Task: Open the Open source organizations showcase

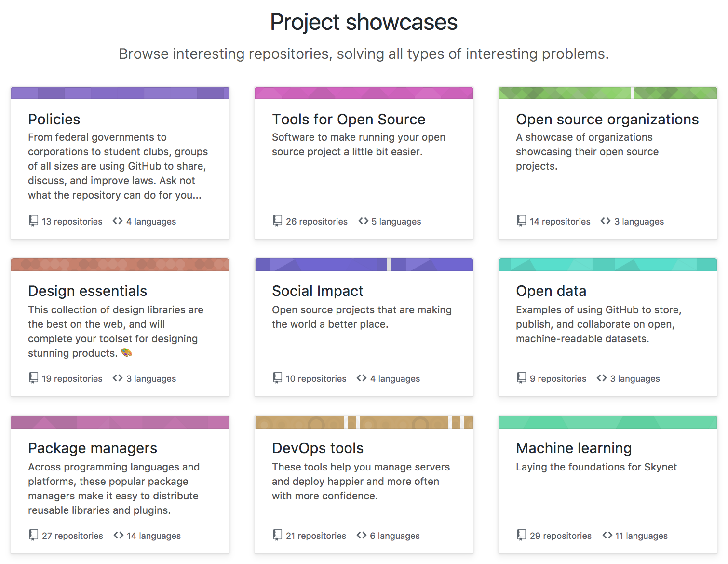Action: (607, 119)
